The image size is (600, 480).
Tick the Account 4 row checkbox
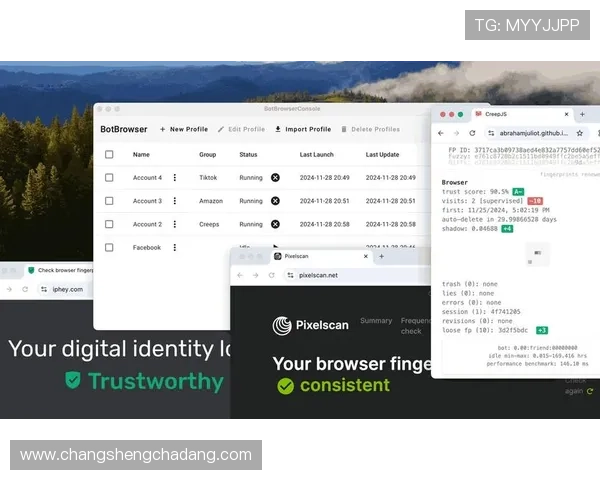(x=109, y=178)
